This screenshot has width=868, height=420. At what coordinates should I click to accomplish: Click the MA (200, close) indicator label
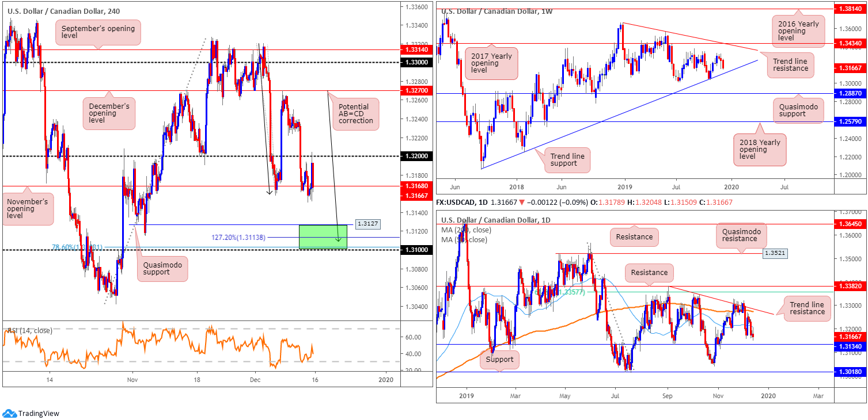tap(467, 230)
